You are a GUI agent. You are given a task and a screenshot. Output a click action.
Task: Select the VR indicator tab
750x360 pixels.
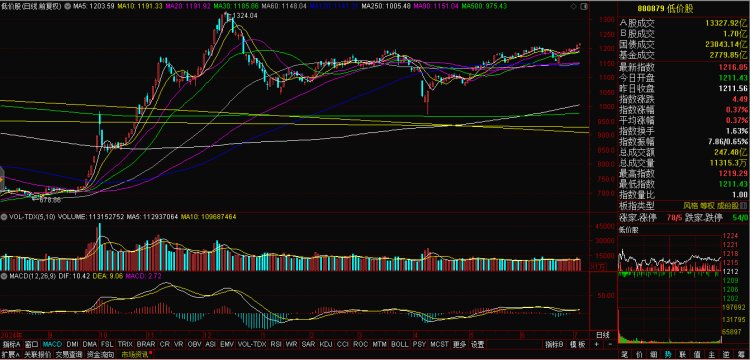coord(179,344)
